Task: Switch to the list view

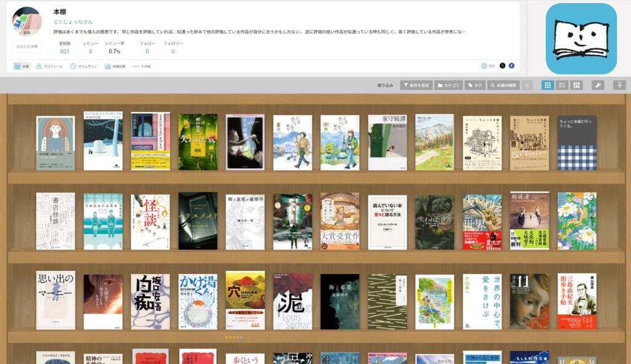Action: pos(562,85)
